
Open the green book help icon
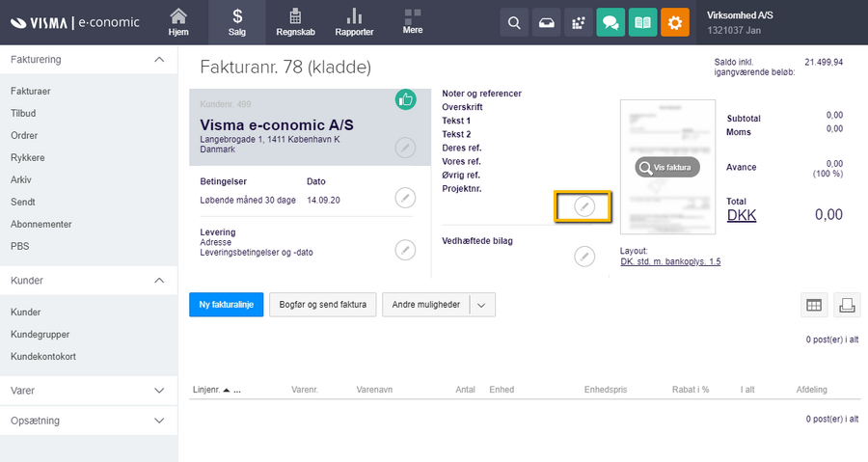pos(642,22)
